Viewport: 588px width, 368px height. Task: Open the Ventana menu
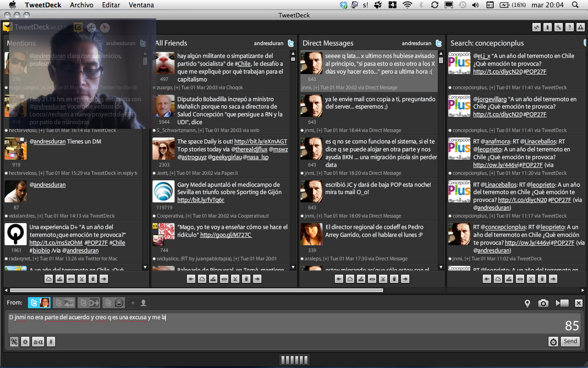click(x=141, y=5)
